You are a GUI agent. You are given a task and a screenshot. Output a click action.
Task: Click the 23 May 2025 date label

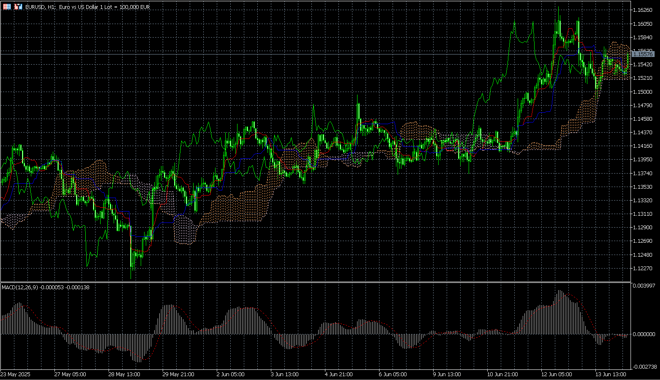[16, 374]
